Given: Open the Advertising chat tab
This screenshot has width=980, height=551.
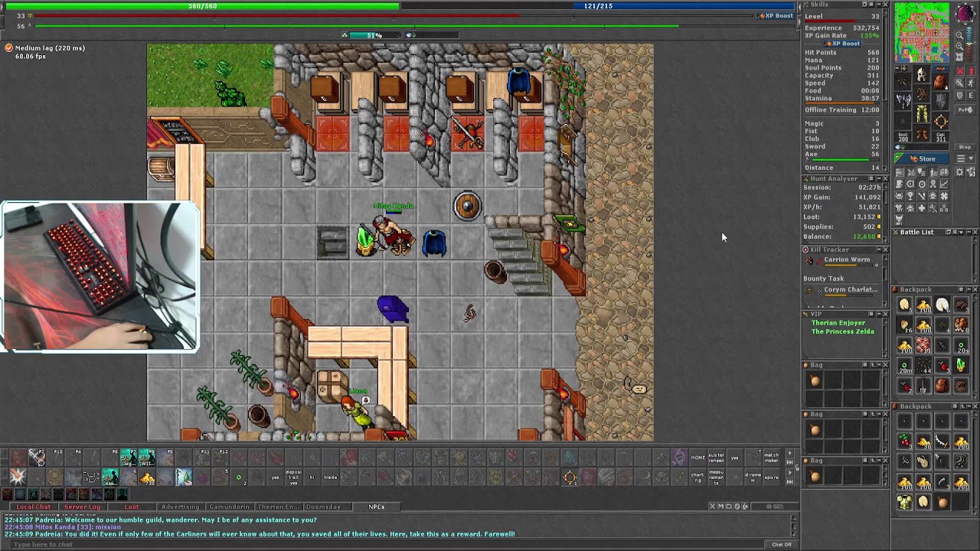Looking at the screenshot, I should point(181,507).
